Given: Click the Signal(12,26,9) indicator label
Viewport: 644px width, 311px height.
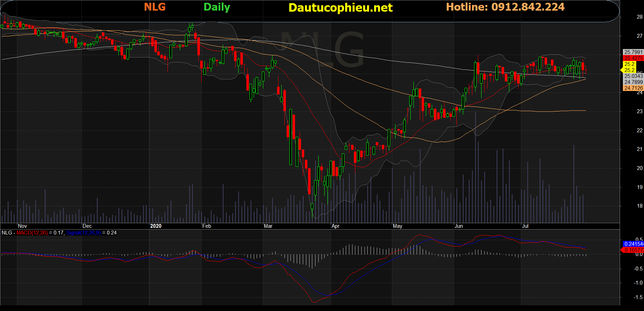Looking at the screenshot, I should pos(83,233).
